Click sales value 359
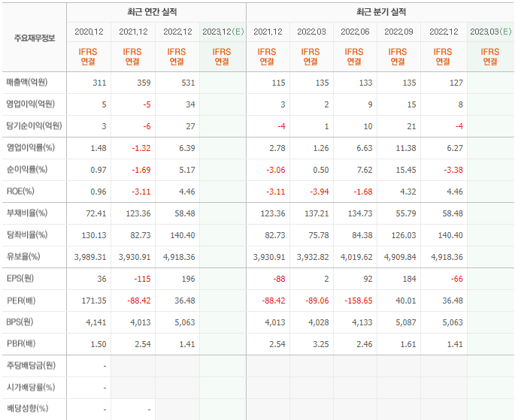The width and height of the screenshot is (515, 420). coord(144,83)
